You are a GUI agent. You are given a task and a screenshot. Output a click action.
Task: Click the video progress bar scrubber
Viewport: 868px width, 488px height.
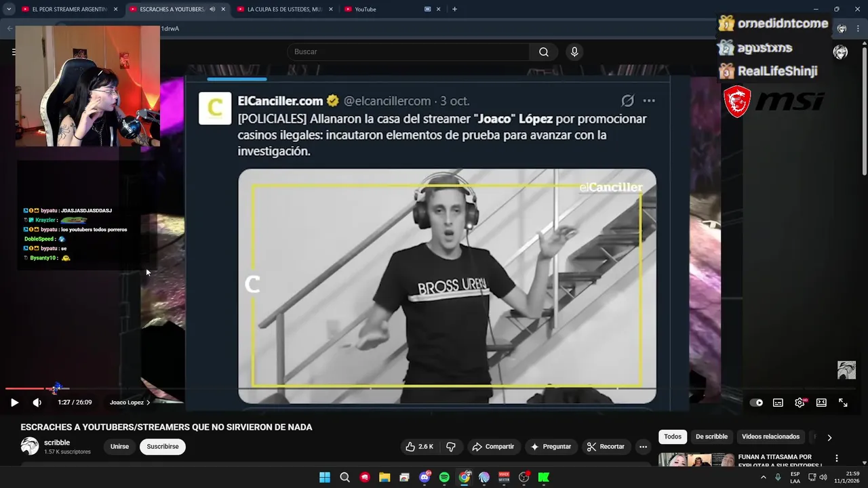(56, 388)
